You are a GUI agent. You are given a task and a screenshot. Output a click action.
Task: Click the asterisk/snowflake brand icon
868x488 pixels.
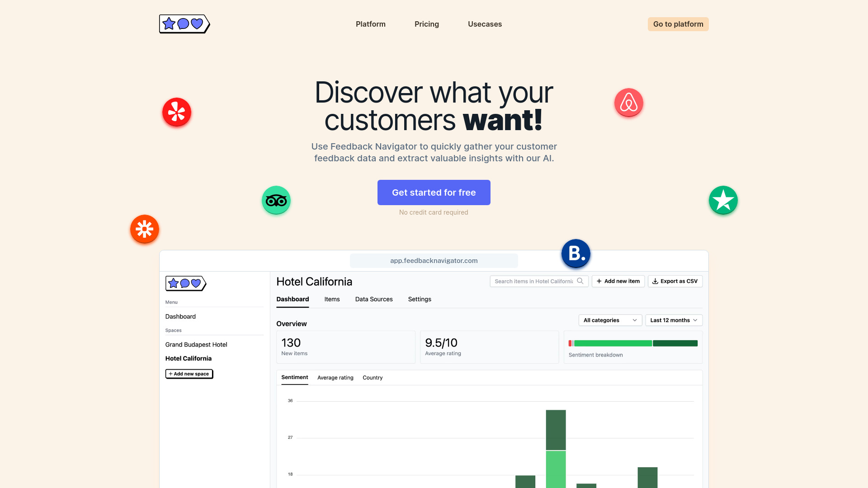144,229
